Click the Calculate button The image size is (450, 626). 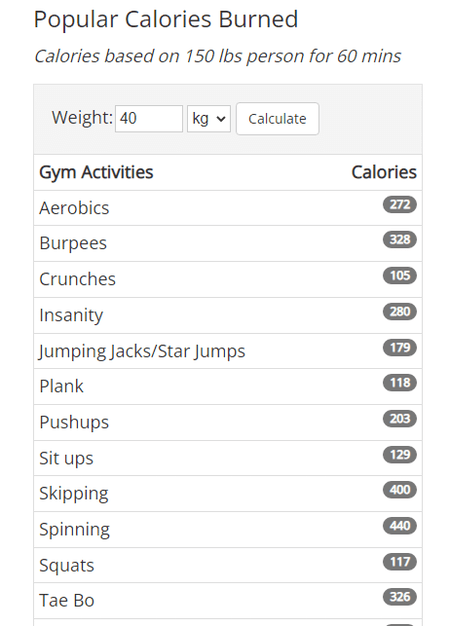[278, 119]
